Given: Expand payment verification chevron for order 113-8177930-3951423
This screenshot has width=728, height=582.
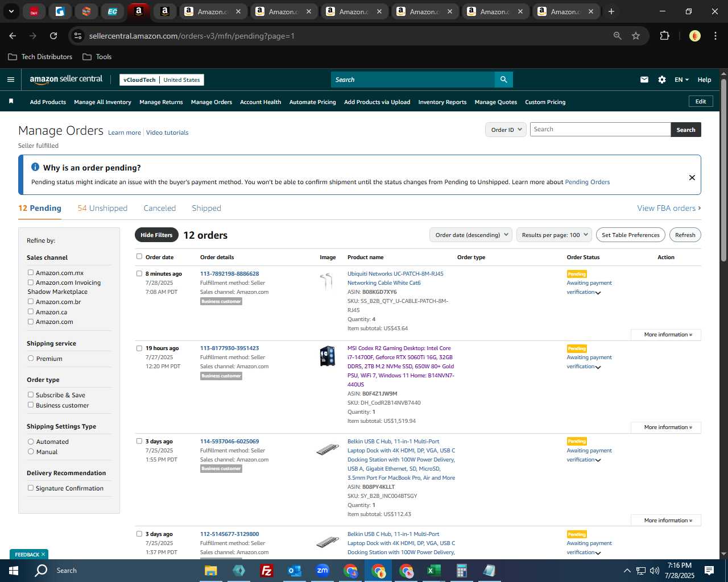Looking at the screenshot, I should 598,367.
